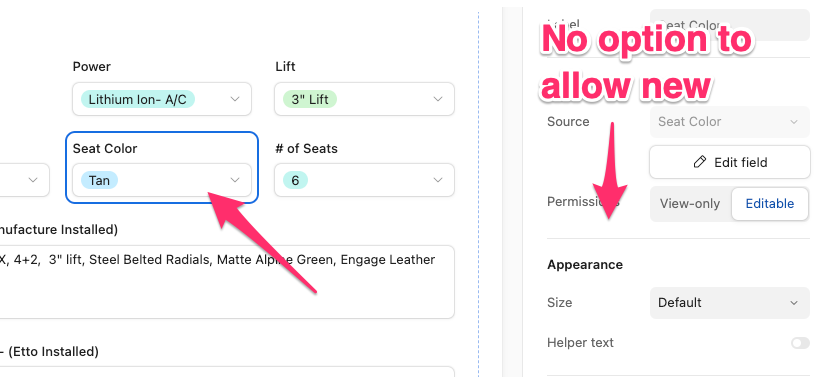The image size is (825, 377).
Task: Expand the Lift dropdown chevron
Action: tap(438, 99)
